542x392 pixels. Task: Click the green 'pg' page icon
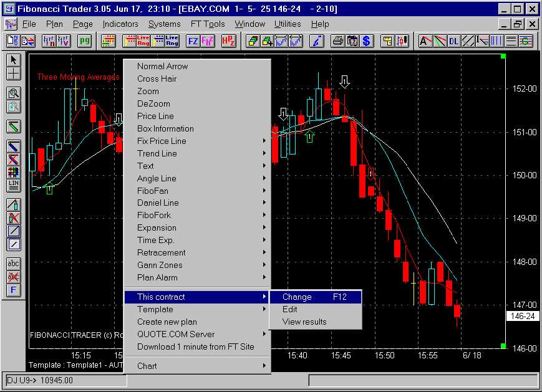84,42
